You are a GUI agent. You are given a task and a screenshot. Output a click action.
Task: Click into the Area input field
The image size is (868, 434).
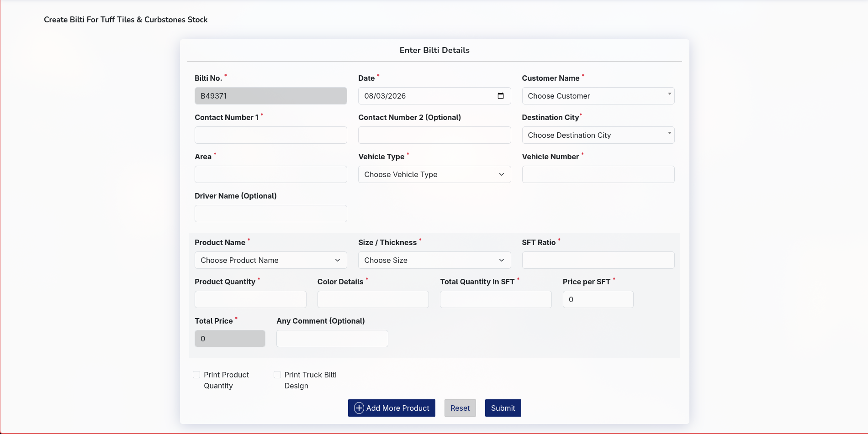271,174
